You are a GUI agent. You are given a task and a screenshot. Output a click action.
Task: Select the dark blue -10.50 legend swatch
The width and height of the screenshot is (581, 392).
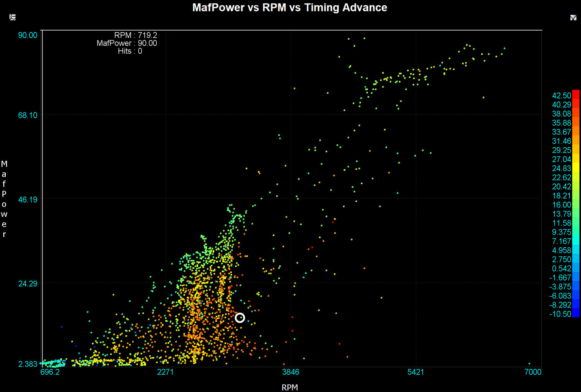575,314
